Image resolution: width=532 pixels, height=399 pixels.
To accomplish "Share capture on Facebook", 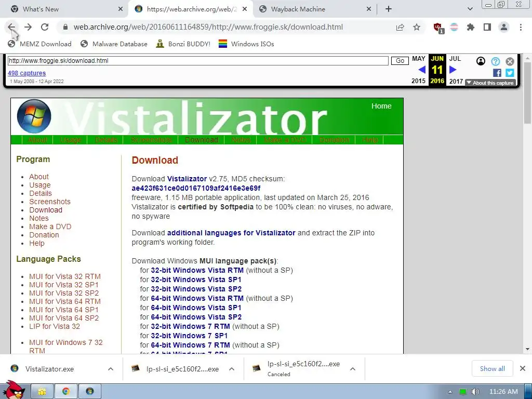I will [497, 73].
